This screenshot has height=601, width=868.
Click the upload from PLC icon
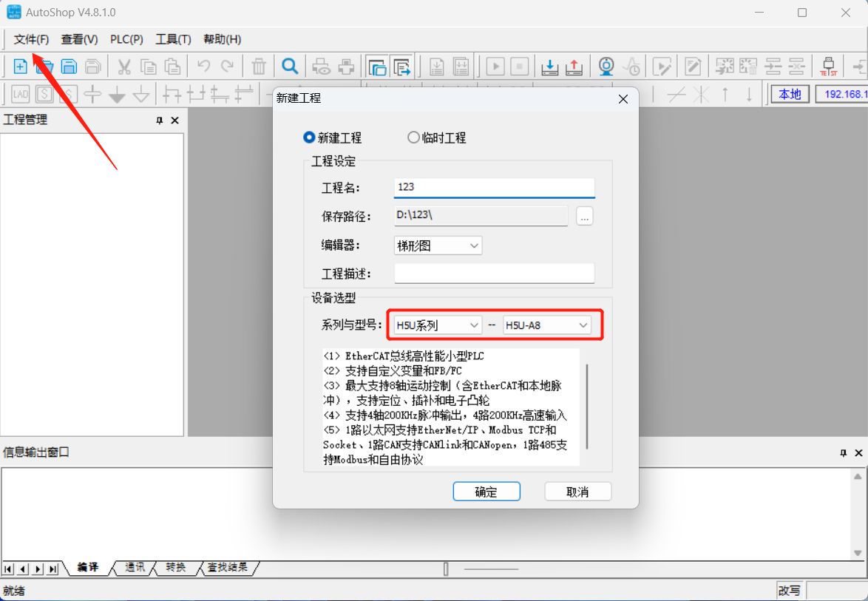[574, 67]
